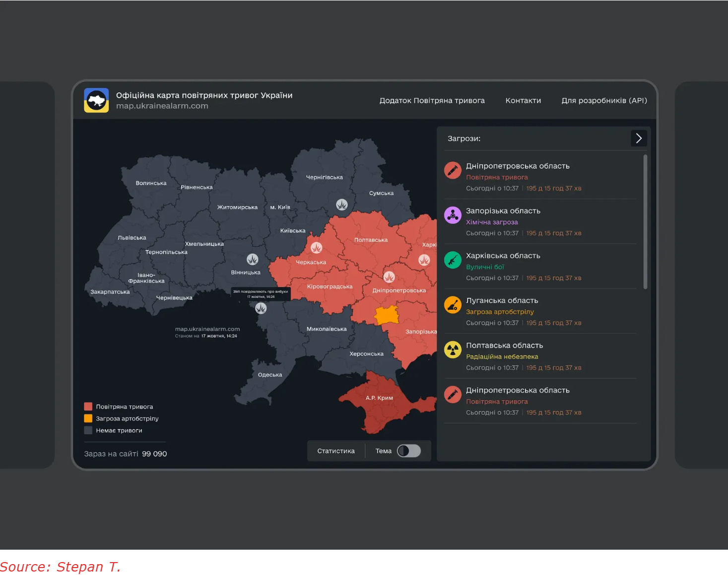Click the Зараз на сайті 99 090 counter
Screen dimensions: 728x575
[x=126, y=454]
